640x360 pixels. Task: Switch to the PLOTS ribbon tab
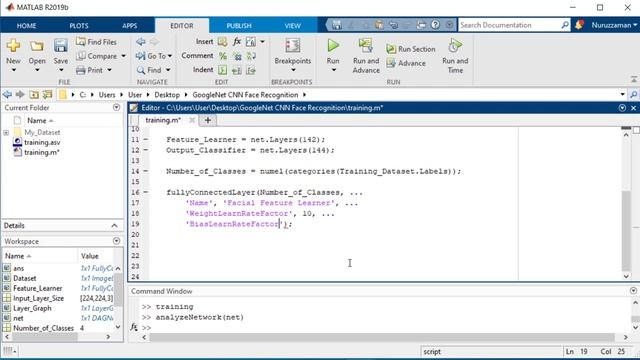tap(79, 26)
